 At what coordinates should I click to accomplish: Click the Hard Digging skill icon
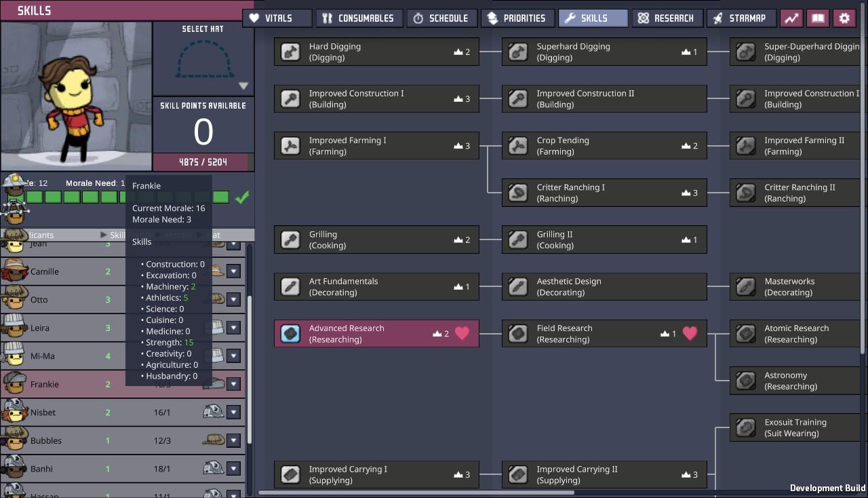pyautogui.click(x=291, y=52)
